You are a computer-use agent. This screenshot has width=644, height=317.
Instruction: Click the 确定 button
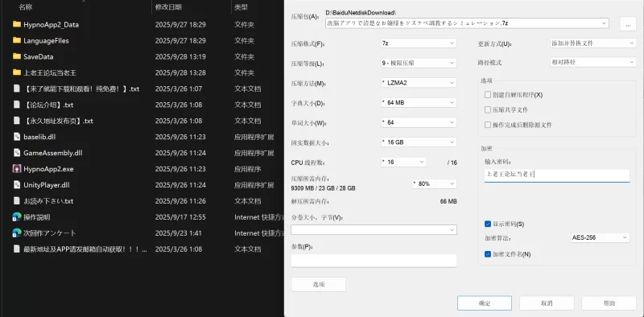coord(485,303)
